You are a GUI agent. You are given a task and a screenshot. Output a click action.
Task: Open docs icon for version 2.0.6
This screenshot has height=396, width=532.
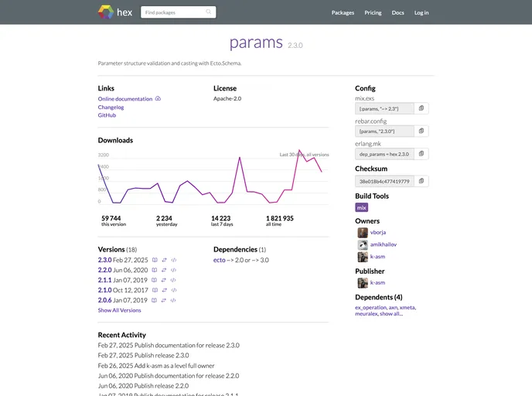click(x=154, y=300)
